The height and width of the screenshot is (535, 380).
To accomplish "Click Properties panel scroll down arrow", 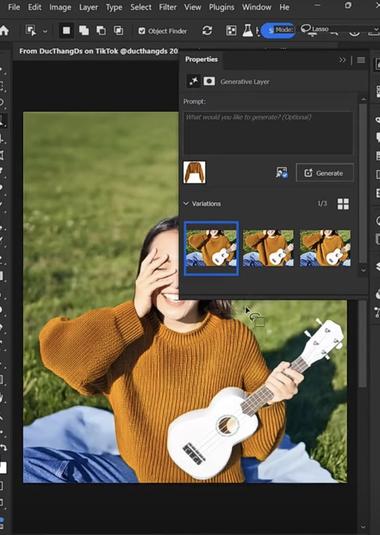I will [363, 270].
